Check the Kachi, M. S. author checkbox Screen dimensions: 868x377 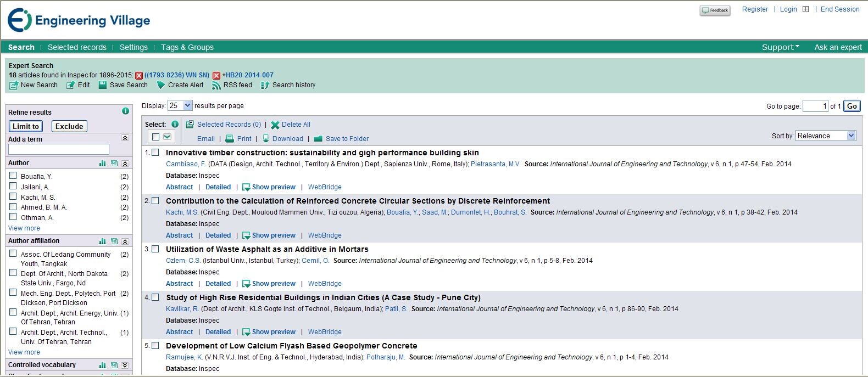pyautogui.click(x=13, y=196)
